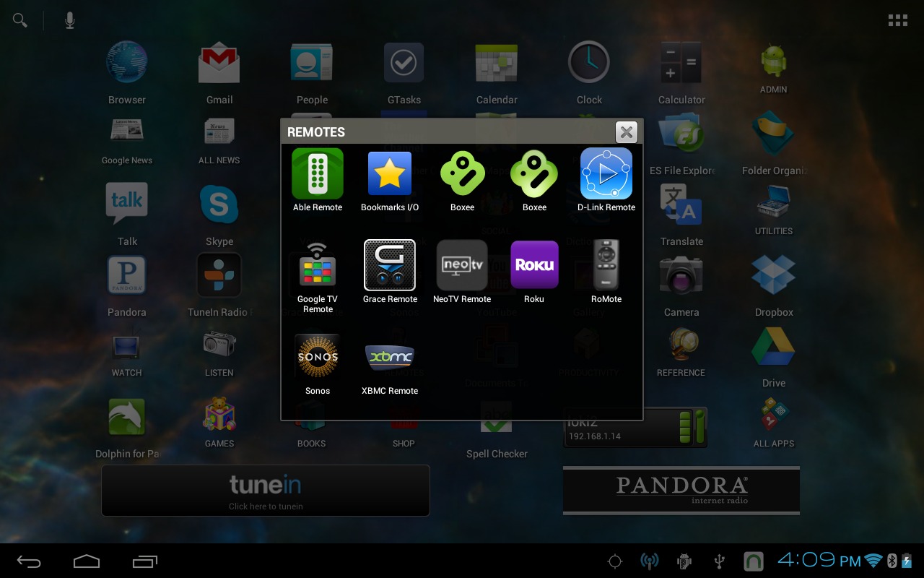Viewport: 924px width, 578px height.
Task: Close the REMOTES folder popup
Action: [x=627, y=132]
